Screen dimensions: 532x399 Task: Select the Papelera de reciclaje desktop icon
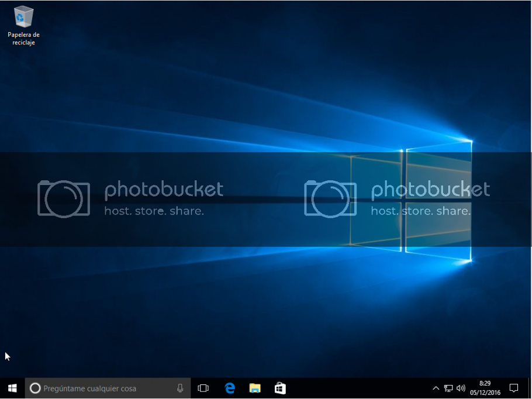[23, 26]
